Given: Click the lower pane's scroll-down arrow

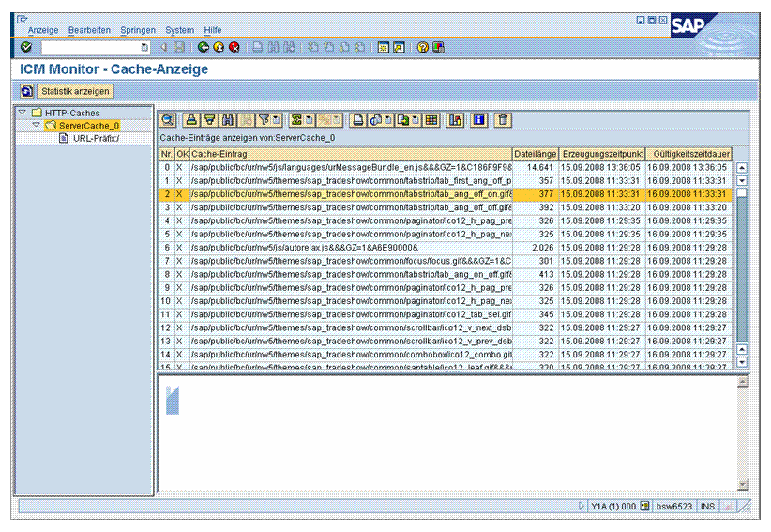Looking at the screenshot, I should (x=743, y=484).
